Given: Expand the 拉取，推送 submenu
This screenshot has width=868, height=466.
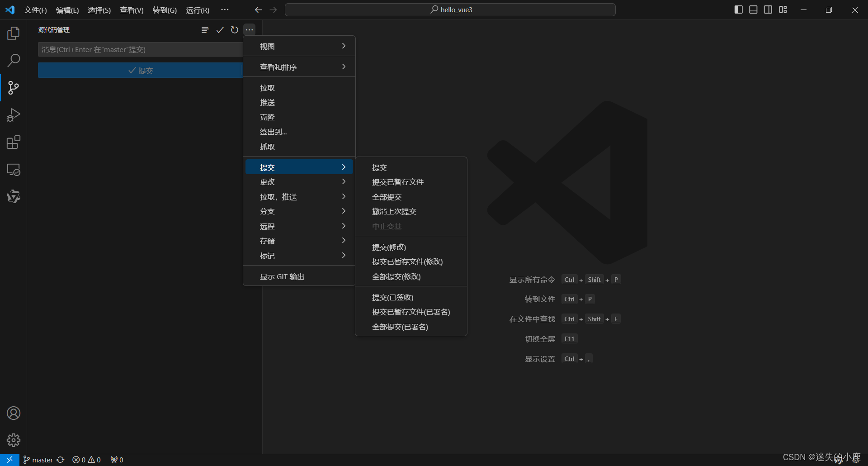Looking at the screenshot, I should click(299, 197).
